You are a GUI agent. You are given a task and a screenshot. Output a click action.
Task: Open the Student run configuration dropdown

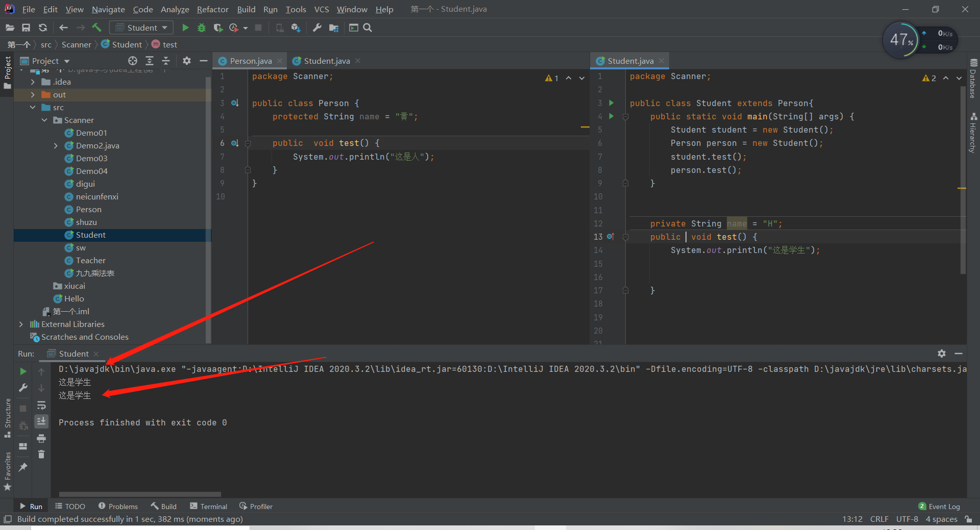(x=141, y=28)
